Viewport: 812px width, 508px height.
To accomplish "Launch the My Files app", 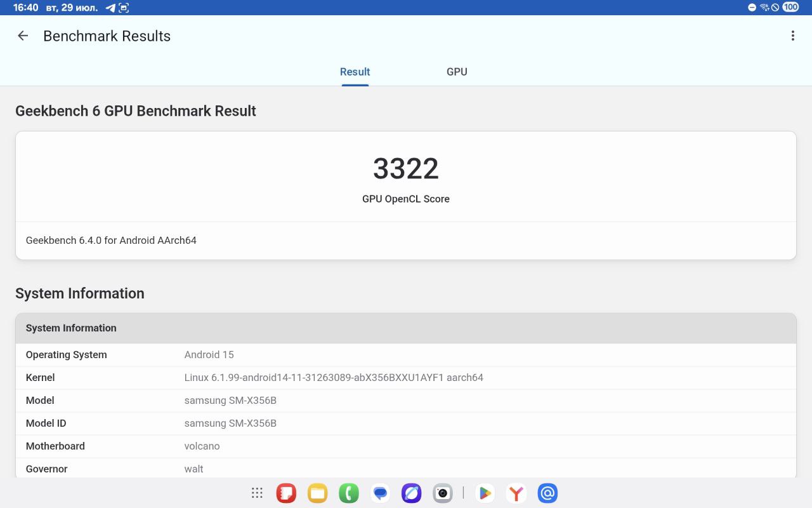I will point(317,493).
